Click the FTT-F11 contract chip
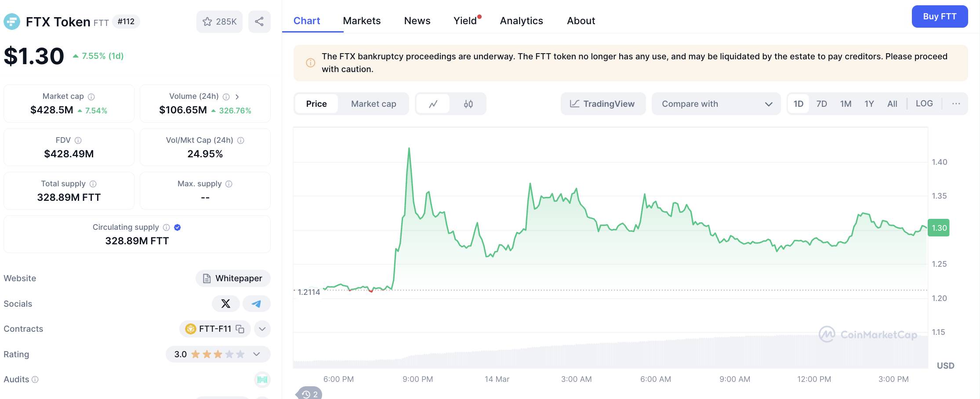This screenshot has width=980, height=399. coord(215,329)
